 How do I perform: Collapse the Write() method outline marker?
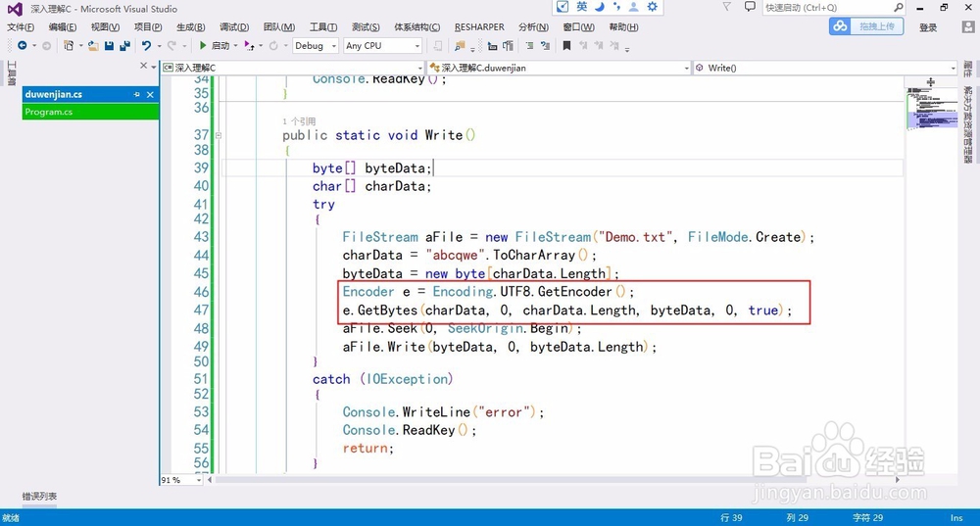tap(219, 135)
